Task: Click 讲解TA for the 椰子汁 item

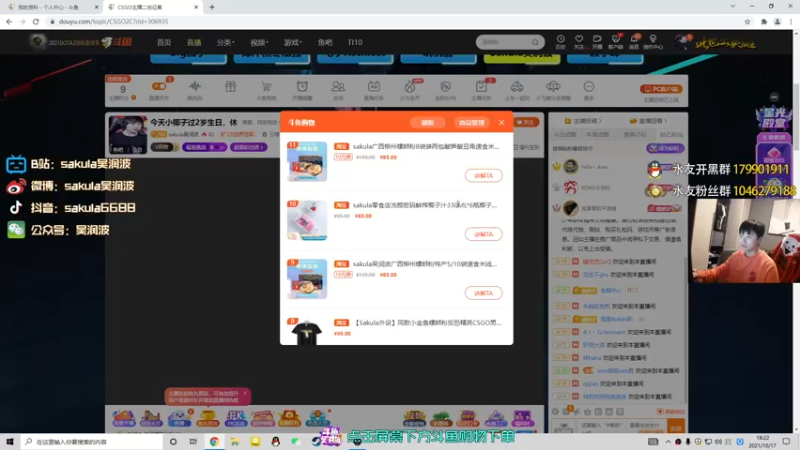Action: 483,234
